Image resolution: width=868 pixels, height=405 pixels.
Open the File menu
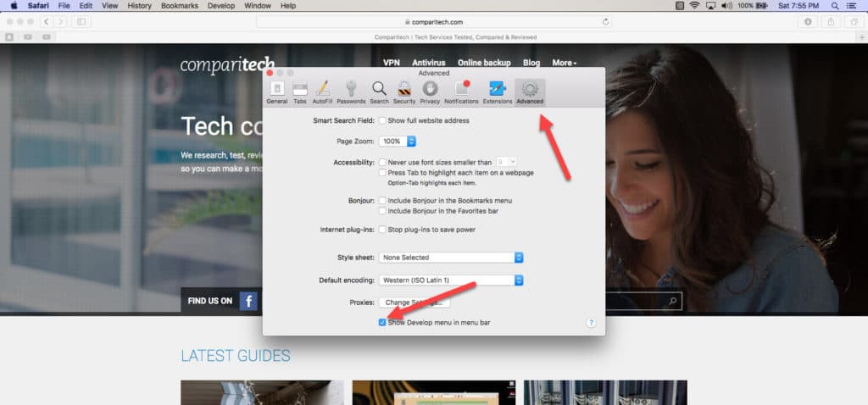[64, 6]
